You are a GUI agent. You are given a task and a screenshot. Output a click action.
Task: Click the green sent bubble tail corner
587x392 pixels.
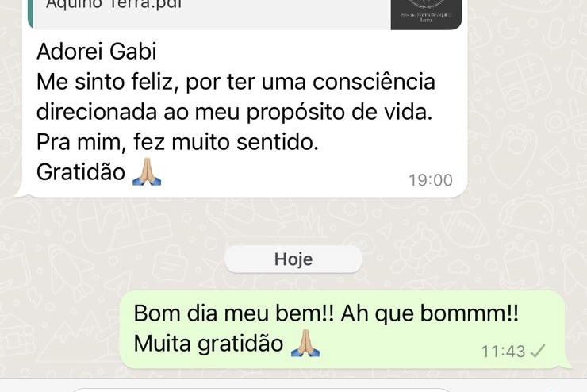click(566, 363)
